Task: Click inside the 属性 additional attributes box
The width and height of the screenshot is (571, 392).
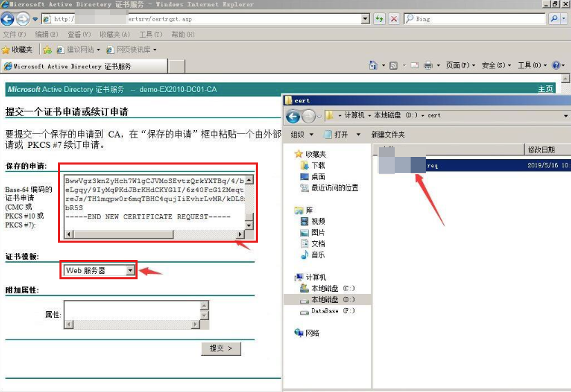Action: click(133, 310)
